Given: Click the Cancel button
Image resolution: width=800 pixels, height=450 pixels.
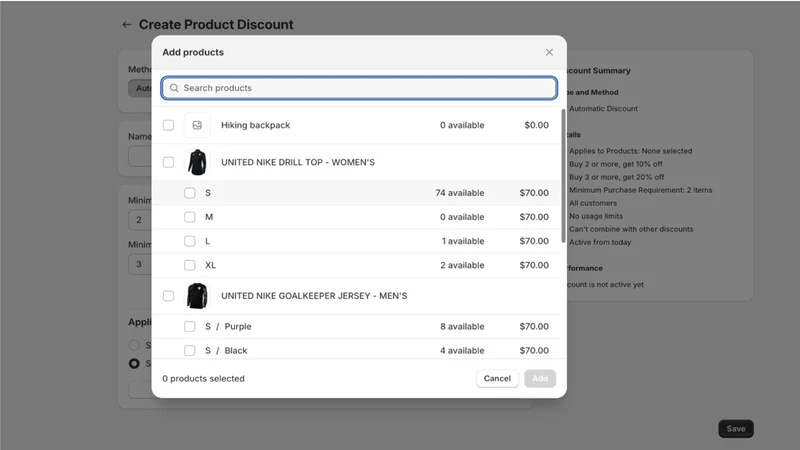Looking at the screenshot, I should click(x=497, y=379).
